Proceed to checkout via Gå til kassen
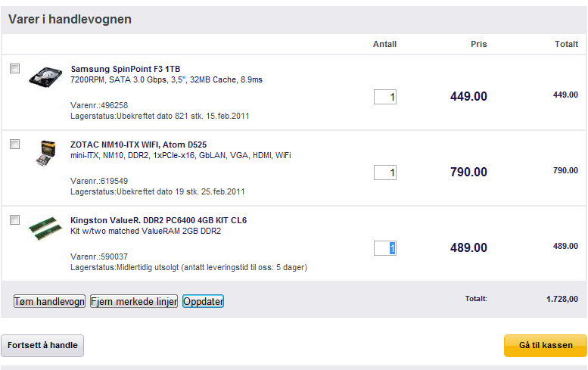The height and width of the screenshot is (370, 588). [x=546, y=345]
